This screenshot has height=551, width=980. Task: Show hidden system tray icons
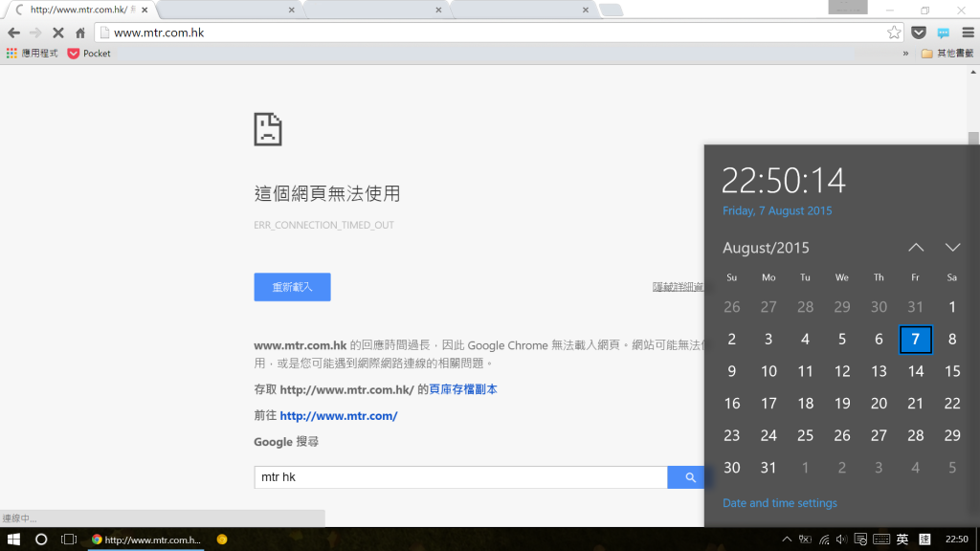787,540
